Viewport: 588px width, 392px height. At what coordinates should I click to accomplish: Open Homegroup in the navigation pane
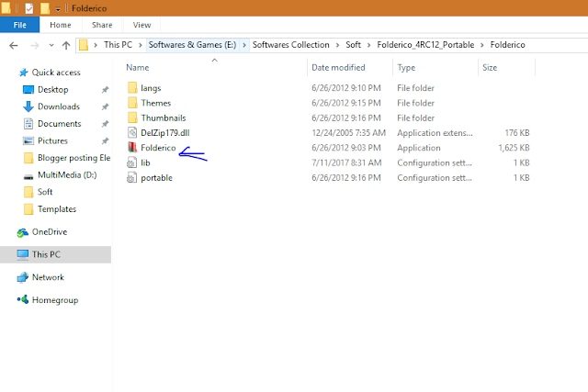(55, 300)
